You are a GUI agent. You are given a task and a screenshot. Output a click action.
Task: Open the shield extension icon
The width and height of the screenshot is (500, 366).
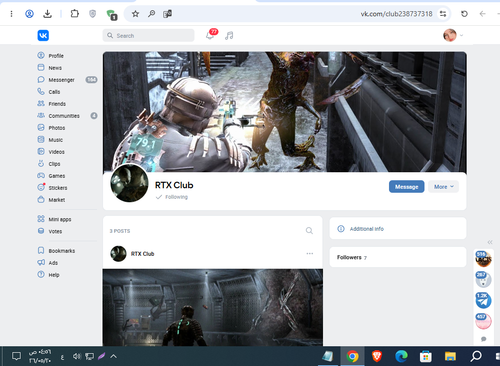pos(92,14)
